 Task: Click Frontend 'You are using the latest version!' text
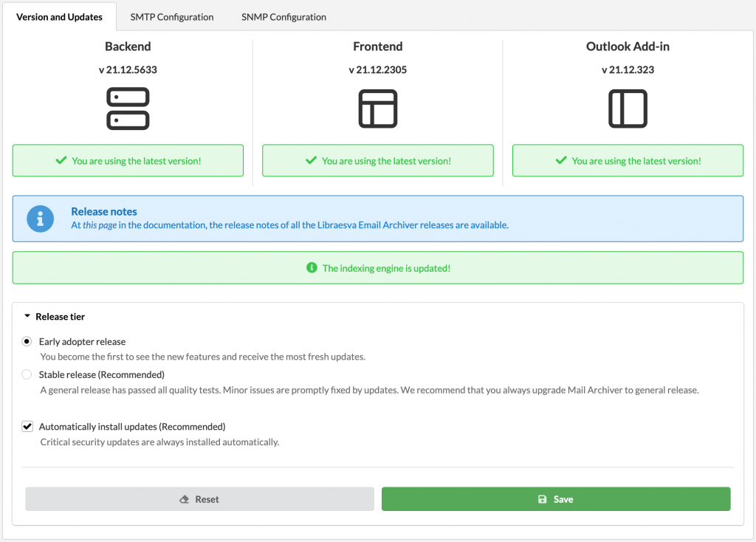click(x=386, y=161)
